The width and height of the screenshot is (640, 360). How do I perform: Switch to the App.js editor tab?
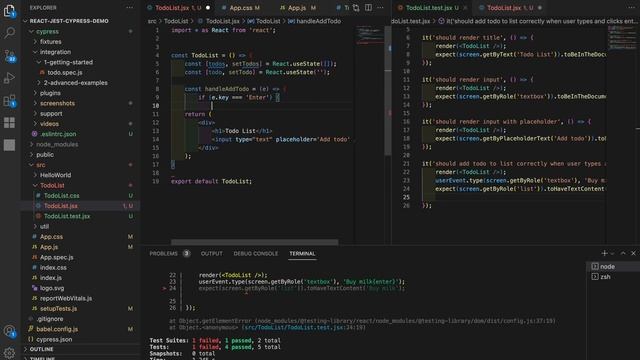point(298,8)
